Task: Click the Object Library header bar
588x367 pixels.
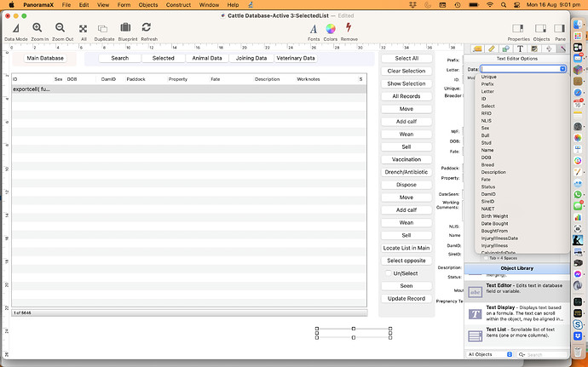Action: 516,268
